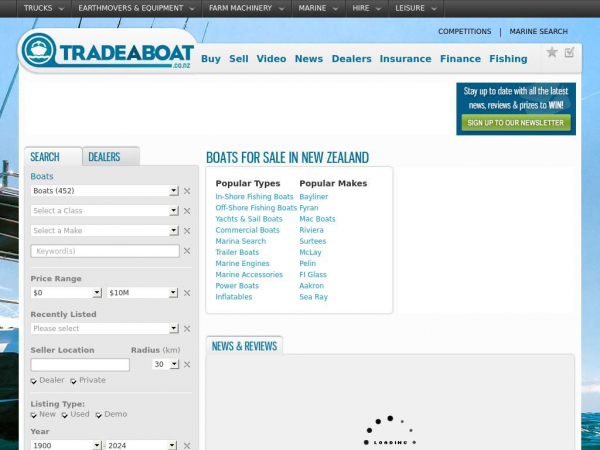Expand the Earthmovers & Equipment menu
The image size is (600, 450).
(x=137, y=8)
